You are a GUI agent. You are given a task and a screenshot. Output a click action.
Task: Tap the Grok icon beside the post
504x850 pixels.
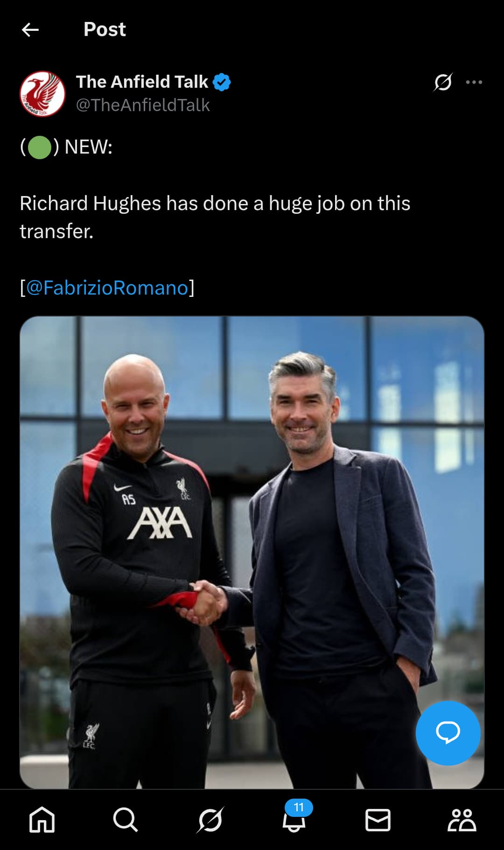(x=442, y=82)
